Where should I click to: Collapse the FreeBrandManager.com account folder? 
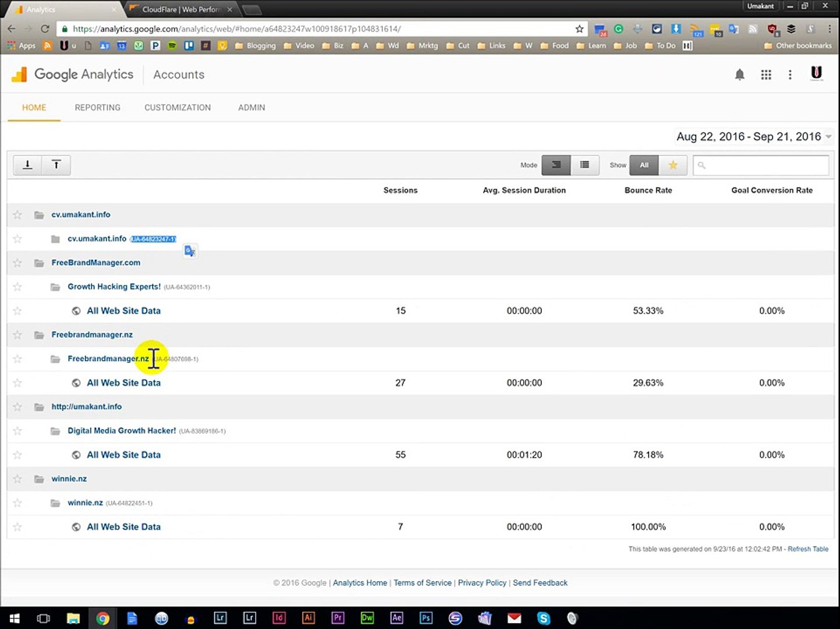(39, 263)
